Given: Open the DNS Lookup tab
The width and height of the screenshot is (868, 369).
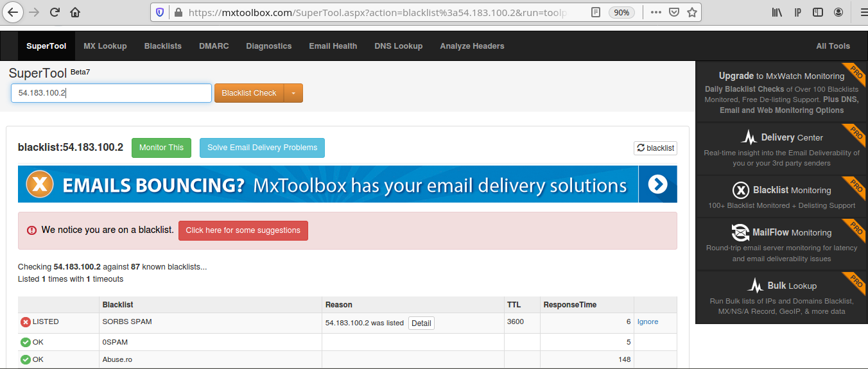Looking at the screenshot, I should point(399,46).
